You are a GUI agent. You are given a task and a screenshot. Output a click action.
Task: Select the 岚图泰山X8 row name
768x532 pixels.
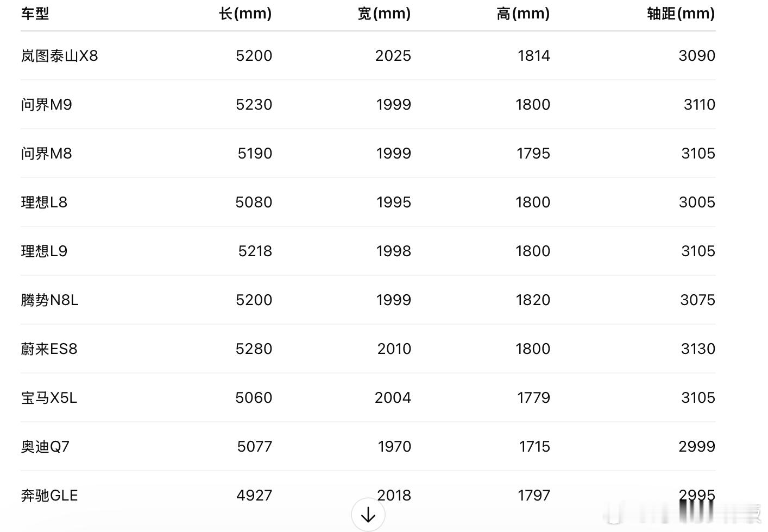click(59, 56)
